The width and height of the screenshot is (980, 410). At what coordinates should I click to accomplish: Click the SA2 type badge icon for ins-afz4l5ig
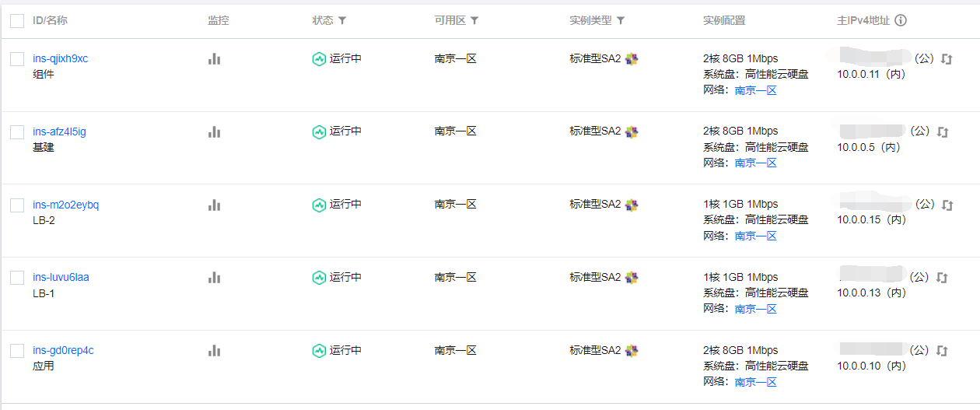tap(632, 131)
